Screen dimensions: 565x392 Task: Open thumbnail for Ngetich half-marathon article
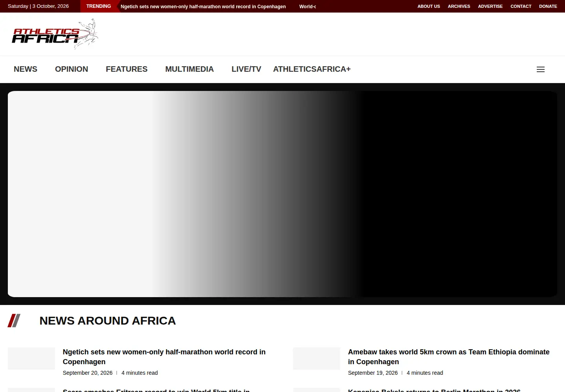31,358
